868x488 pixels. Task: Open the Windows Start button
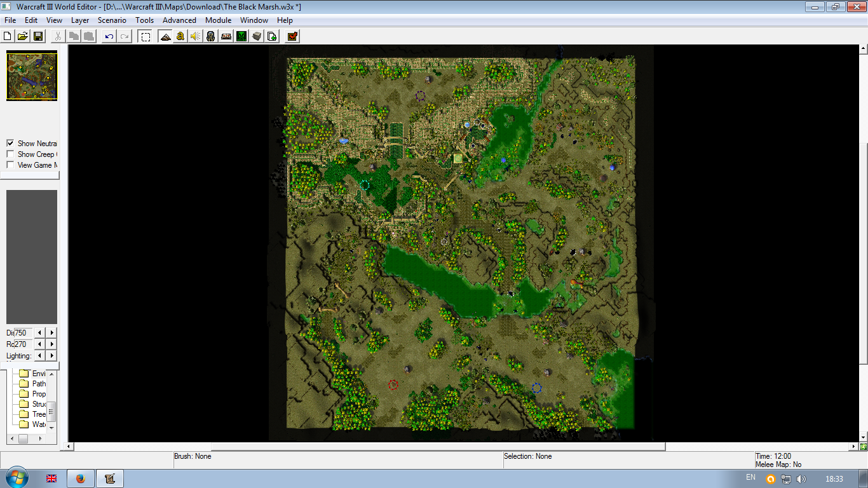pos(17,478)
